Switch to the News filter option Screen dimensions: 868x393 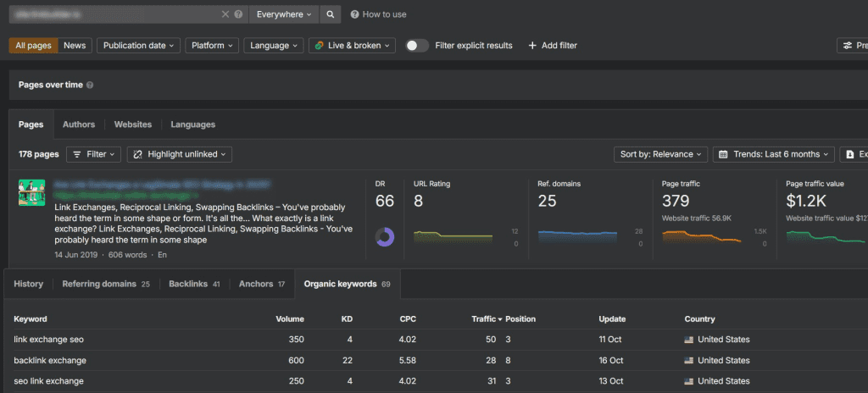(75, 46)
